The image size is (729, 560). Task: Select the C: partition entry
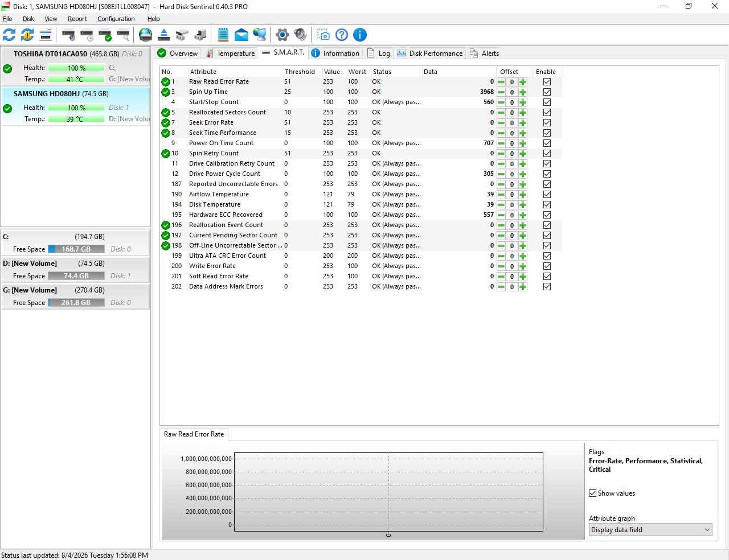pyautogui.click(x=75, y=242)
